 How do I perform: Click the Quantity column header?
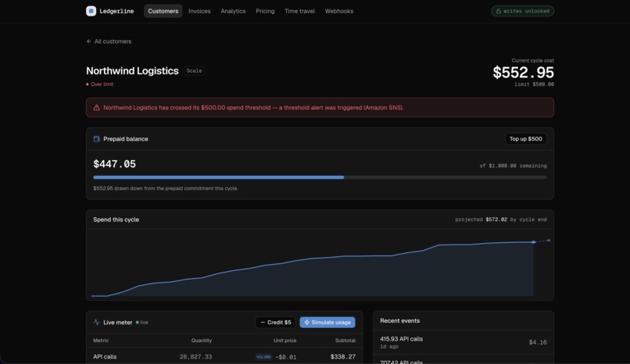pyautogui.click(x=202, y=341)
